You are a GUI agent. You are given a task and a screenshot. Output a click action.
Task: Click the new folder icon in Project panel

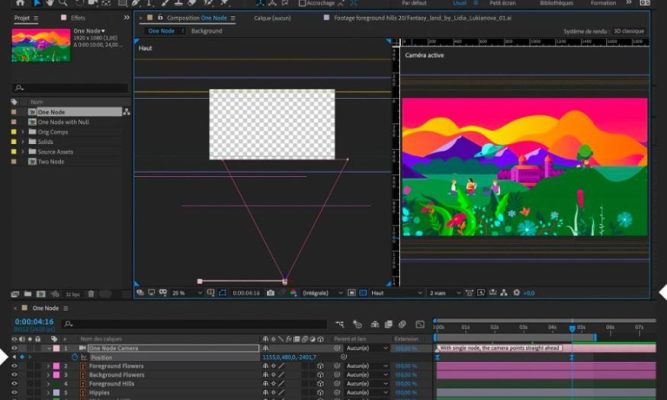(28, 294)
